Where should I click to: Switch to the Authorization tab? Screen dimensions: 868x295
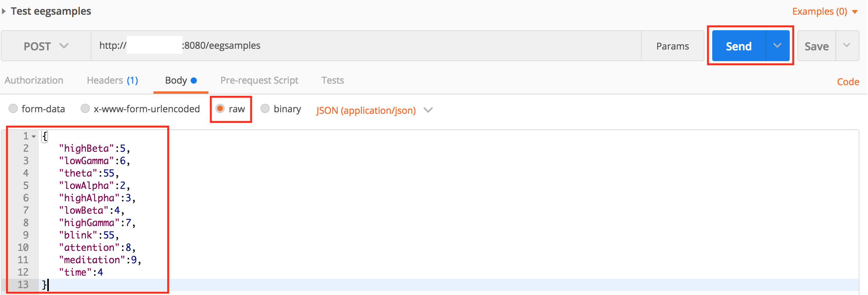(x=34, y=80)
